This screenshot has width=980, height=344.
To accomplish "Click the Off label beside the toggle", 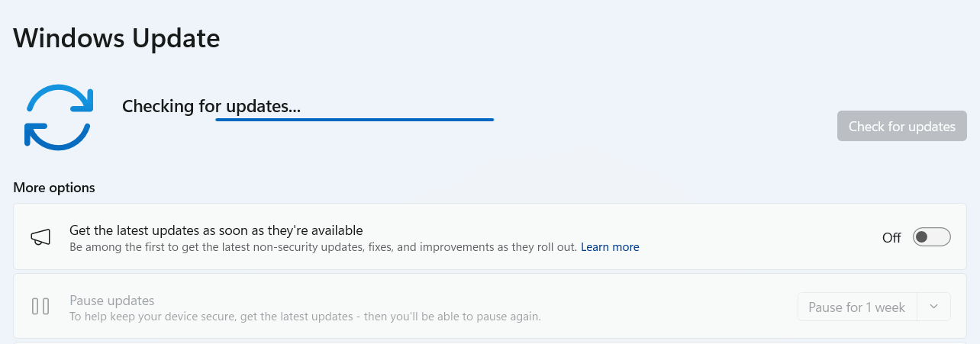I will pyautogui.click(x=891, y=237).
